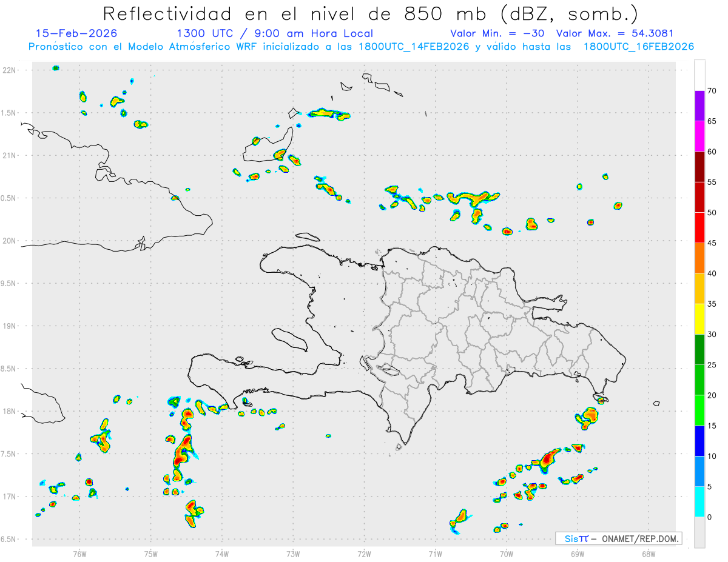
Task: Select the 'Valor Min. = -30' text
Action: (497, 33)
